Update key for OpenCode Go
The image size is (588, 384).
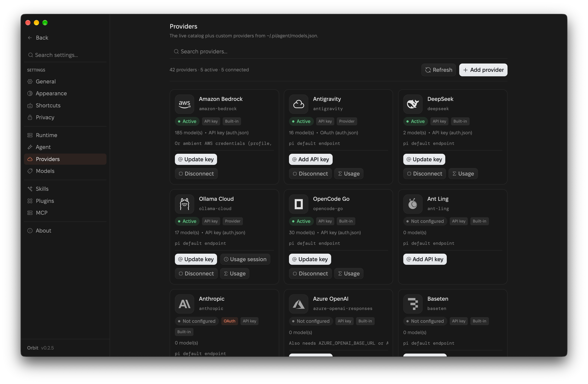pyautogui.click(x=310, y=259)
